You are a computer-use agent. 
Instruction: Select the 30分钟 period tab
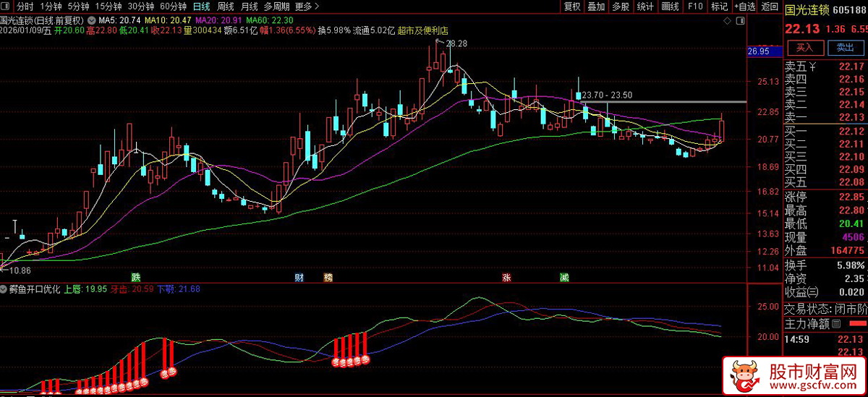(x=142, y=7)
